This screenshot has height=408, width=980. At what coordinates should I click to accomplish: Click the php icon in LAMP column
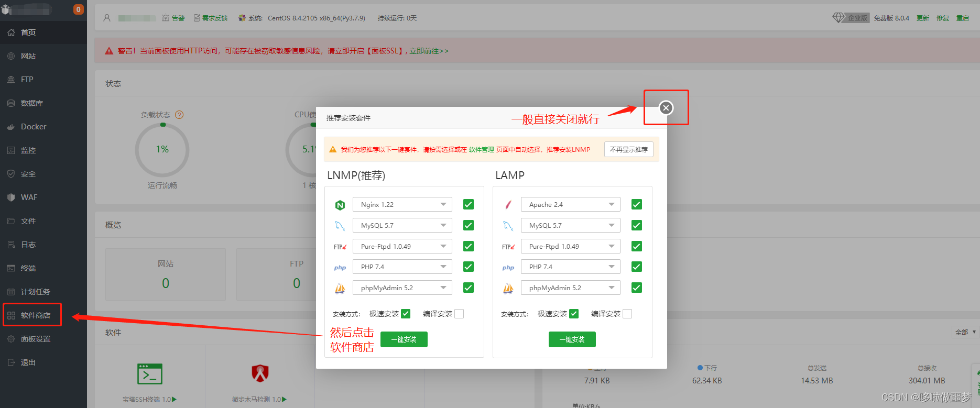pos(508,267)
